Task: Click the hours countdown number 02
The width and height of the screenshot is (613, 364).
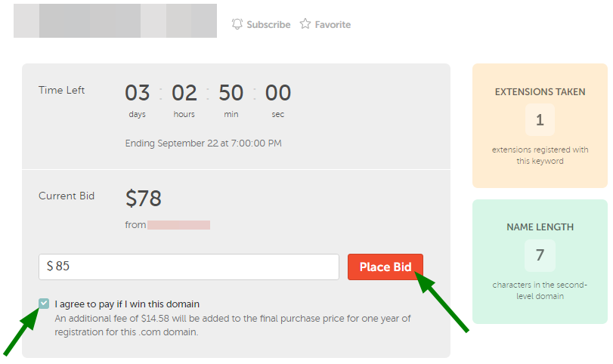Action: 184,93
